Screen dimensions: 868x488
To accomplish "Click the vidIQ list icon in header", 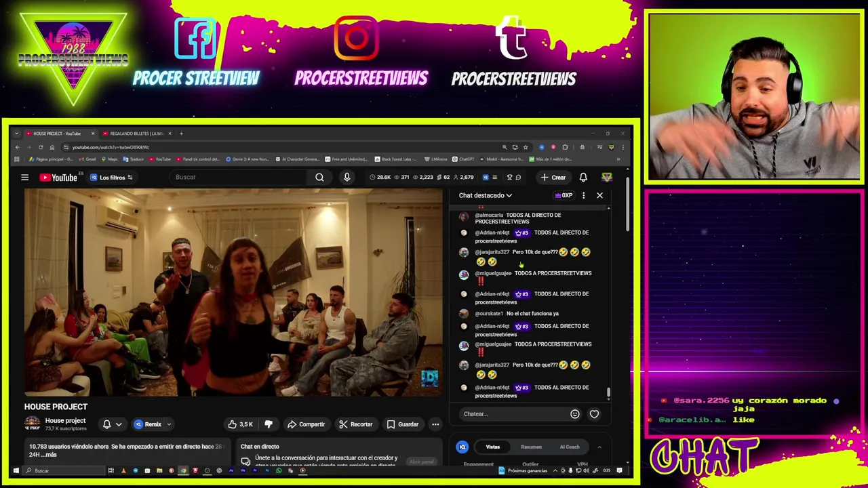I will coord(494,178).
